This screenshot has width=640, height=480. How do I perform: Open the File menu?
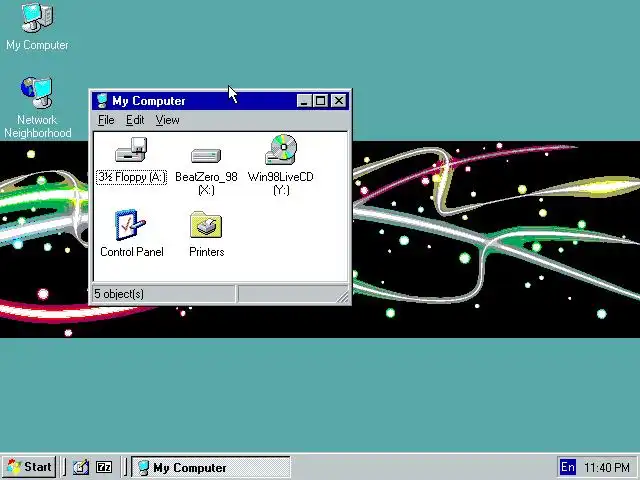106,120
